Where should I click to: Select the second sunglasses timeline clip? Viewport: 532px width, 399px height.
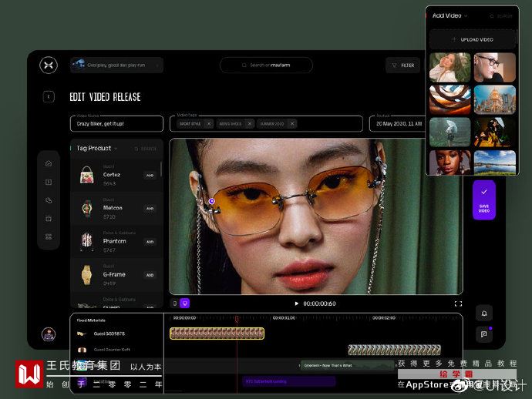pos(394,350)
